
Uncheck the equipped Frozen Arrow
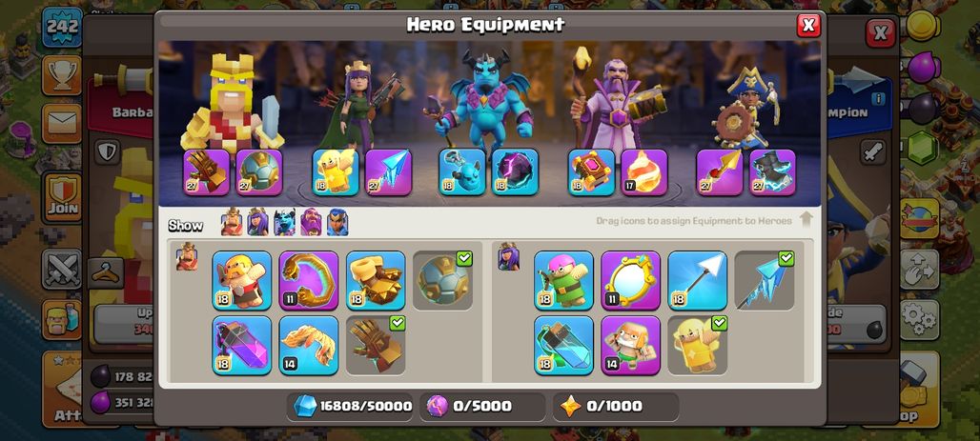(x=765, y=280)
